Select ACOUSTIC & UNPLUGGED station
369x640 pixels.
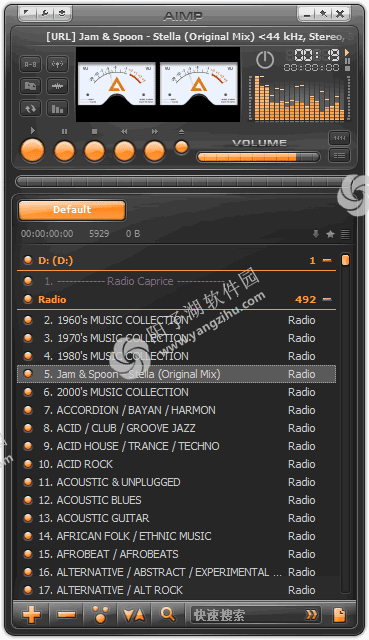pos(176,482)
